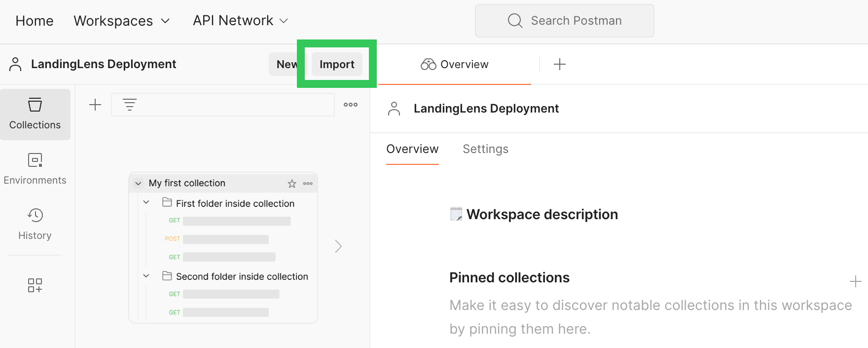This screenshot has height=348, width=868.
Task: Click next arrow beside collection illustration
Action: pyautogui.click(x=338, y=246)
